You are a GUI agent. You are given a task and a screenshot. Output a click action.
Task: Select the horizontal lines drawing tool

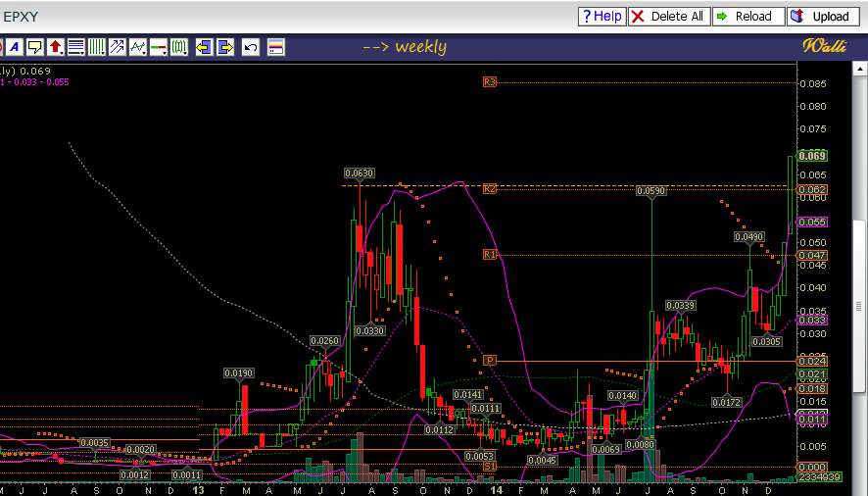(75, 47)
